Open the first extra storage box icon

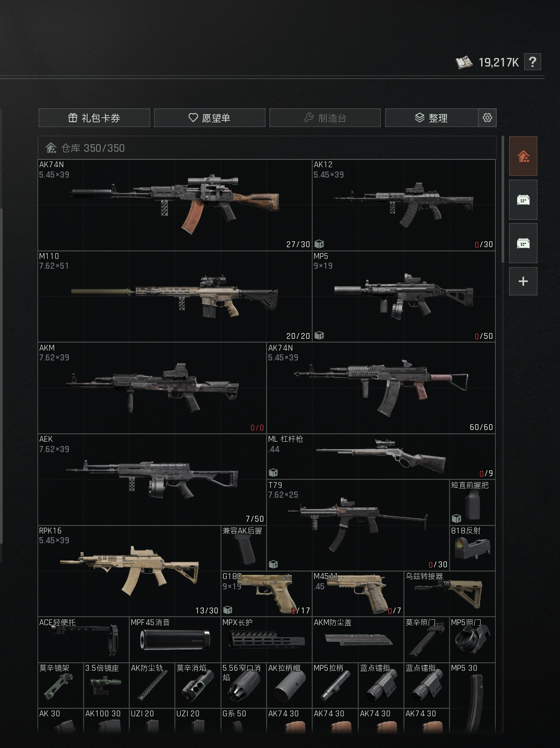[523, 199]
